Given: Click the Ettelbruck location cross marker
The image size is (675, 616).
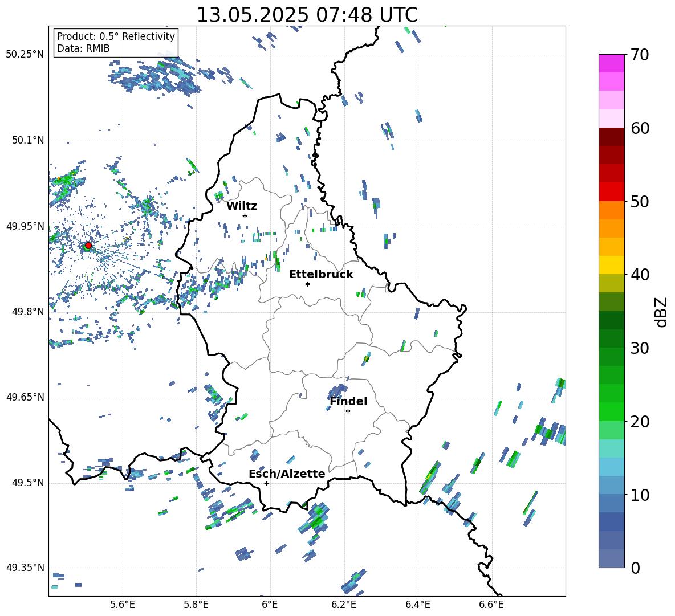Looking at the screenshot, I should pos(307,284).
